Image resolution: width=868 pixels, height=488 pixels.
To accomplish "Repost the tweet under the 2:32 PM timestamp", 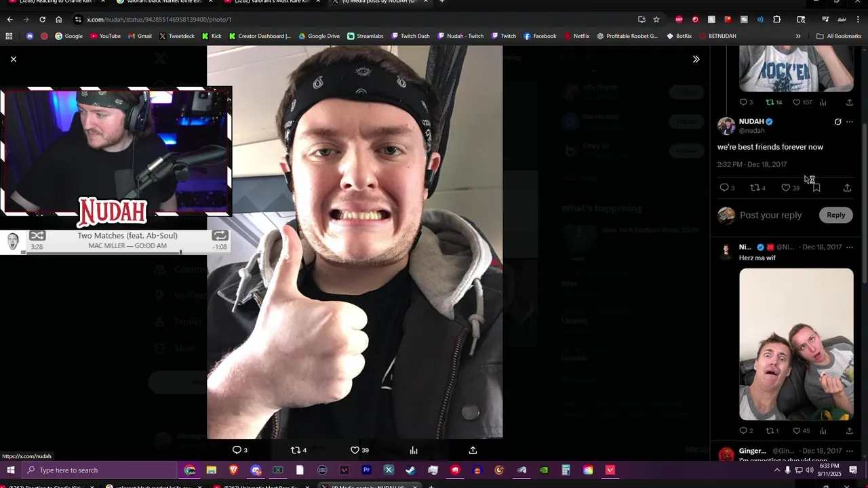I will click(x=755, y=188).
